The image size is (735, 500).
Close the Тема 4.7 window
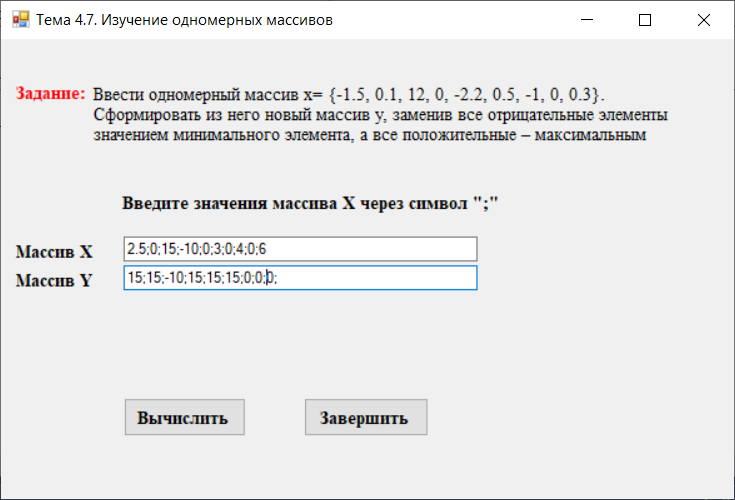click(x=704, y=20)
